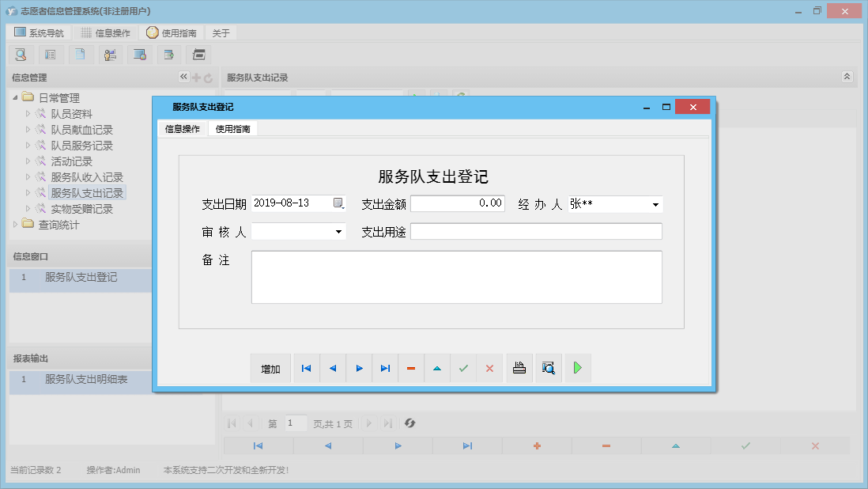Click the green play arrow icon
This screenshot has height=489, width=868.
pos(578,369)
